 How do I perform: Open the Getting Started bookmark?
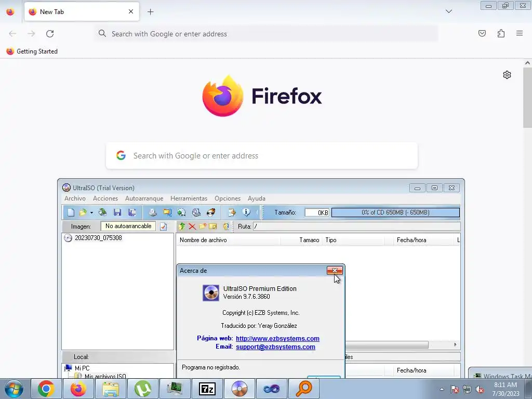tap(32, 51)
